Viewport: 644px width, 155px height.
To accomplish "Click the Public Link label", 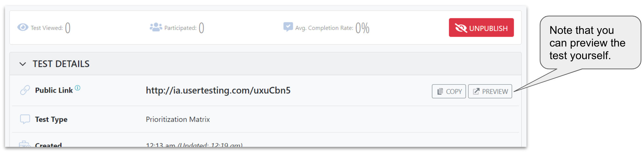I will (54, 90).
